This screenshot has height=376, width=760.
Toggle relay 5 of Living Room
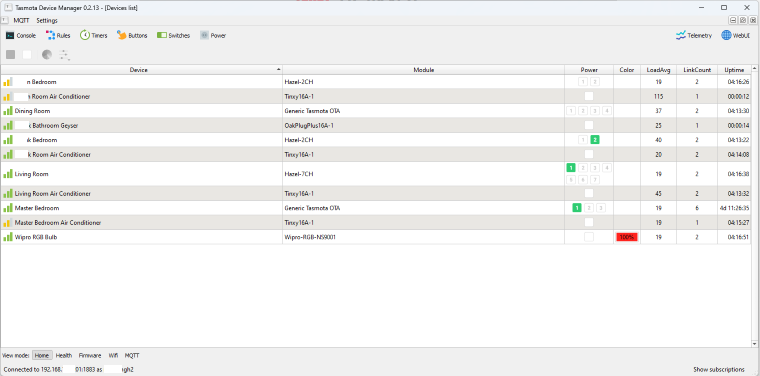571,180
